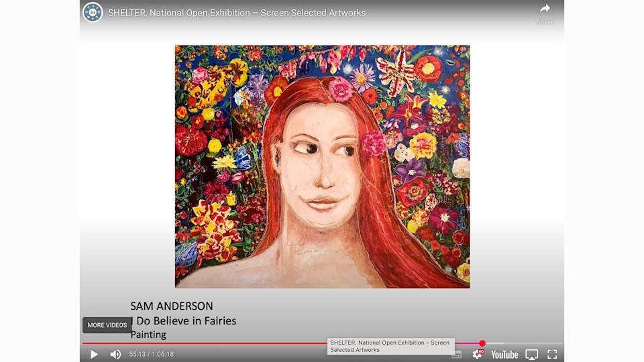Click the AirPlay icon
Screen dimensions: 644x362
click(x=532, y=354)
